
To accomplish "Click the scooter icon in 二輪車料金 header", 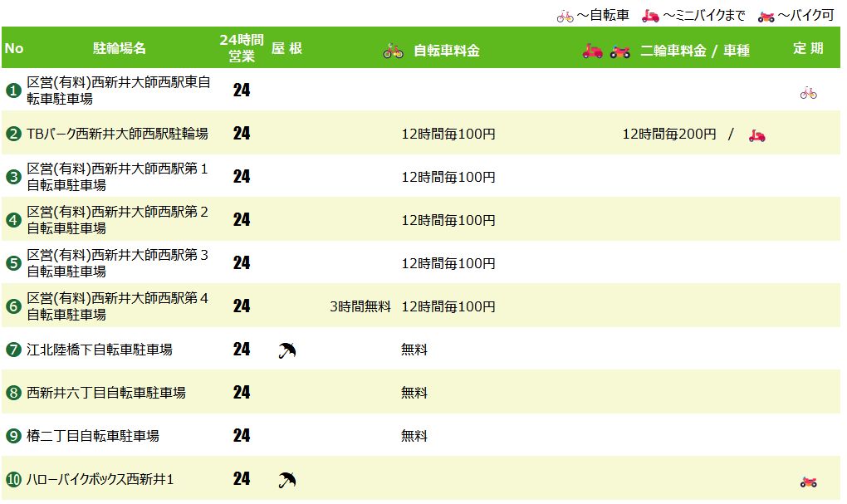I will (x=592, y=51).
